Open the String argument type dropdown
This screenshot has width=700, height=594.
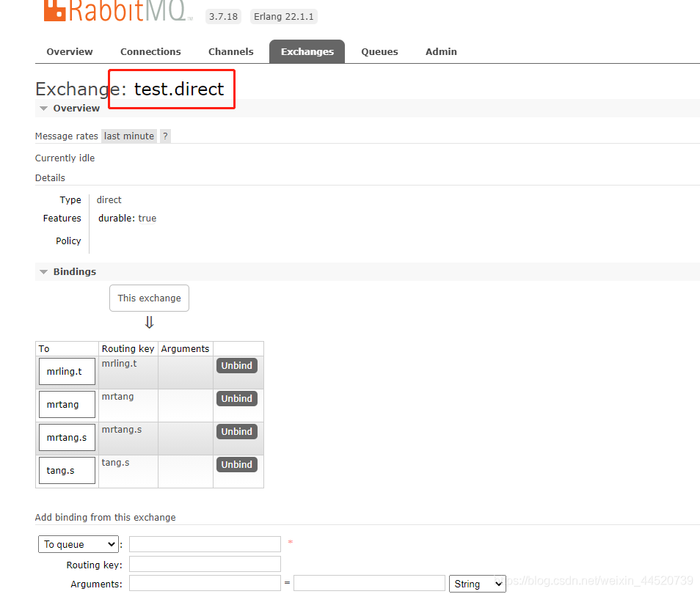click(477, 584)
